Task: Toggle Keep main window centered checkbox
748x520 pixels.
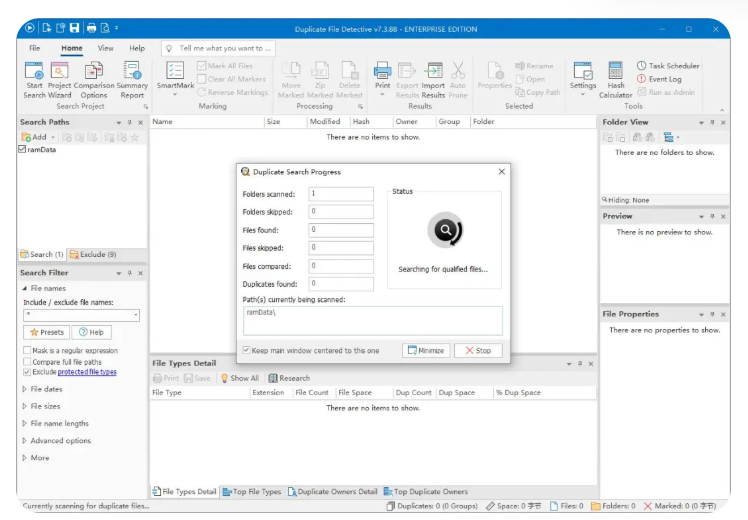Action: 246,350
